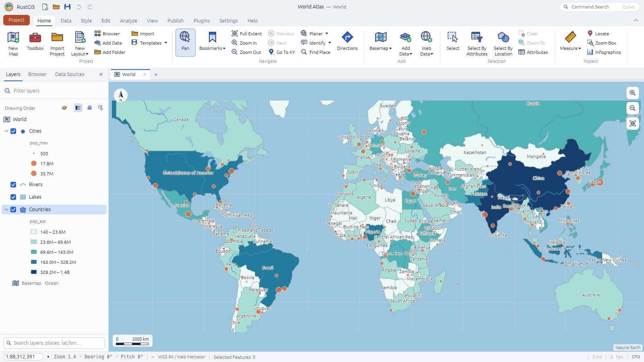Toggle Rivers layer visibility
The height and width of the screenshot is (362, 644).
pos(13,185)
